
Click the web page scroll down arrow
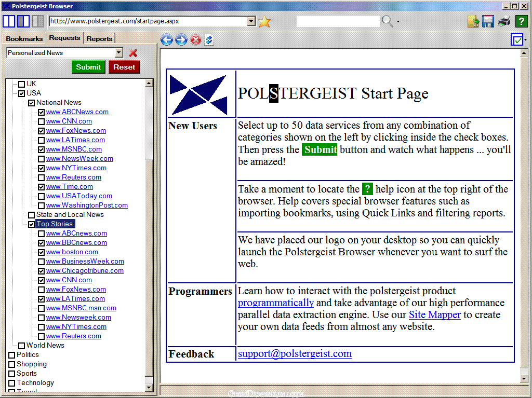click(x=524, y=379)
